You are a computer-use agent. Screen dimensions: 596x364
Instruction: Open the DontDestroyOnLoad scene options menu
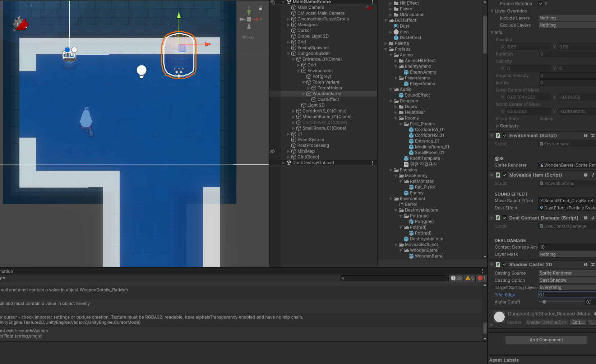tap(373, 162)
